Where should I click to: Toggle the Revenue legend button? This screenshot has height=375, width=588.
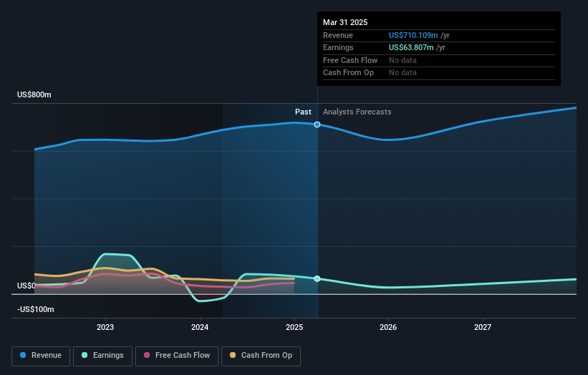pos(41,356)
